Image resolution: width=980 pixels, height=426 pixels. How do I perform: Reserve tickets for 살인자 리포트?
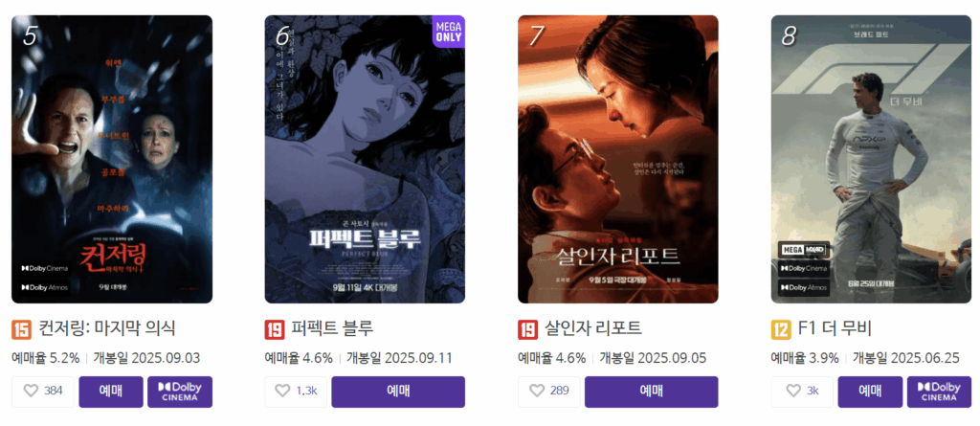pyautogui.click(x=651, y=392)
